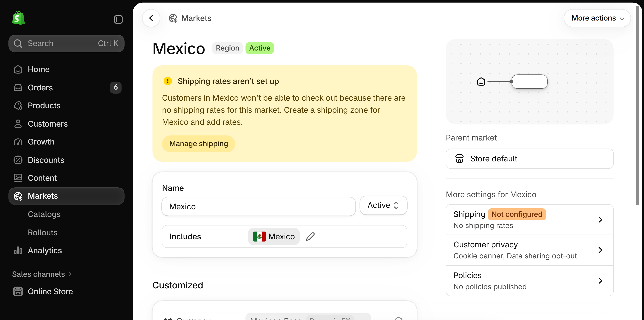Go to Rollouts submenu item

click(43, 232)
